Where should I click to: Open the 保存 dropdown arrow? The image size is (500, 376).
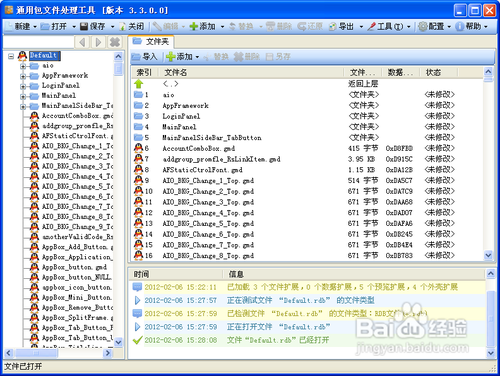(112, 26)
